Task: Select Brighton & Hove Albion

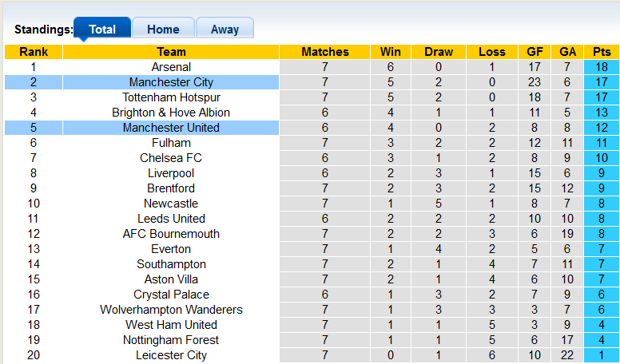Action: coord(171,113)
